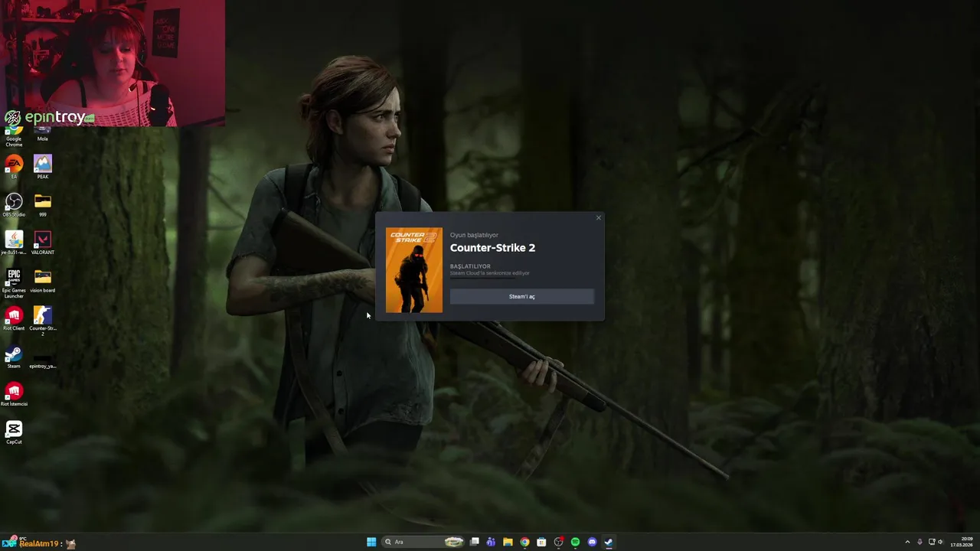Select the CapCut desktop shortcut
The width and height of the screenshot is (980, 551).
coord(14,432)
